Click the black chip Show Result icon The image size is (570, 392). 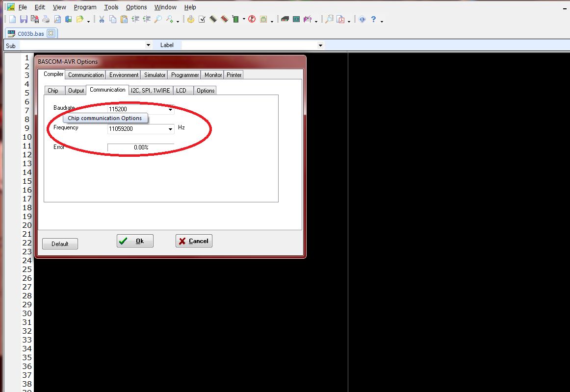[x=213, y=19]
